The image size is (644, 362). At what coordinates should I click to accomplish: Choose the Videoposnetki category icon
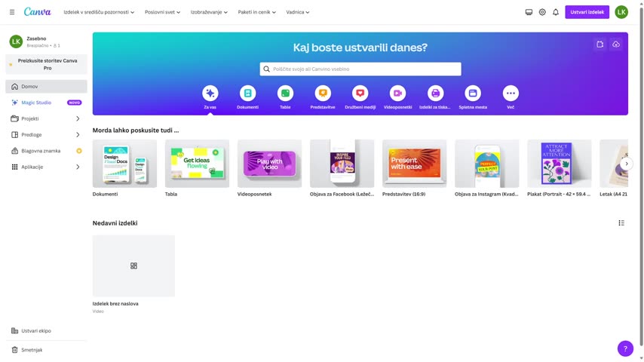397,94
